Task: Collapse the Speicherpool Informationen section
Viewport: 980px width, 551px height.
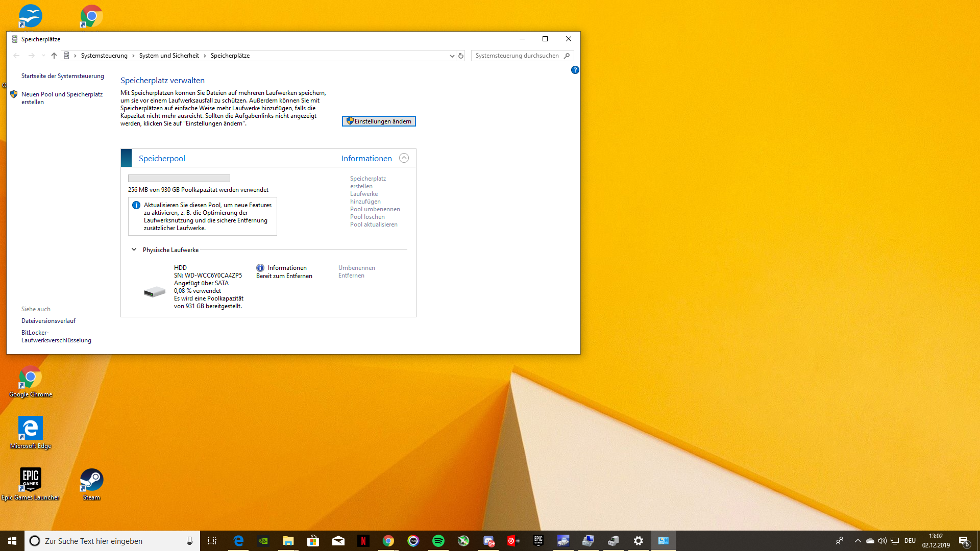Action: (404, 158)
